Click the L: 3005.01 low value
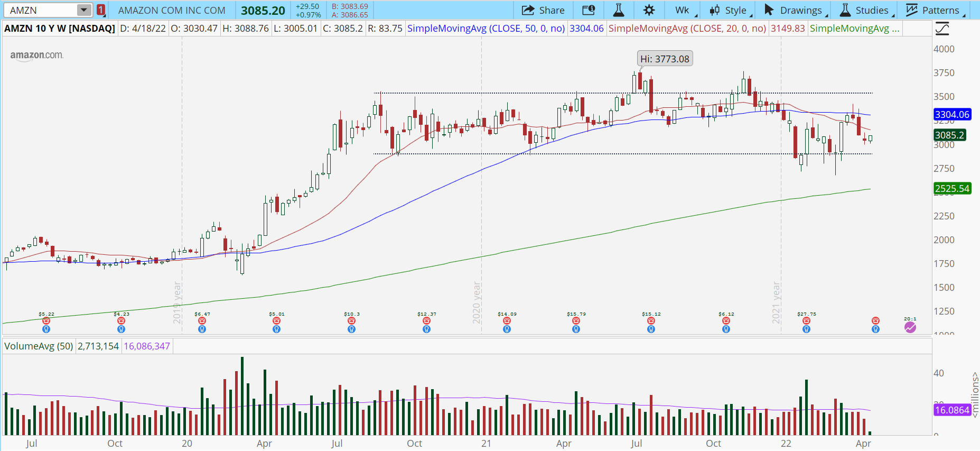Viewport: 980px width, 451px height. [x=295, y=29]
